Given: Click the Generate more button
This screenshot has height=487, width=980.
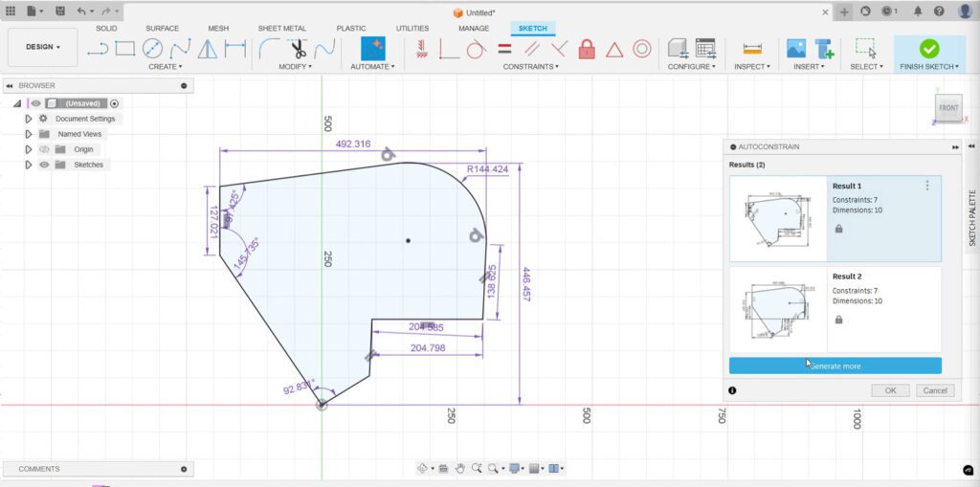Looking at the screenshot, I should (x=835, y=365).
